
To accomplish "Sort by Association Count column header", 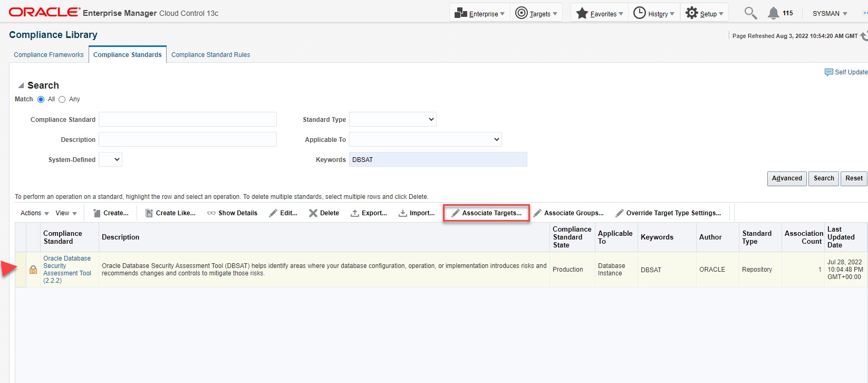I will pyautogui.click(x=804, y=237).
